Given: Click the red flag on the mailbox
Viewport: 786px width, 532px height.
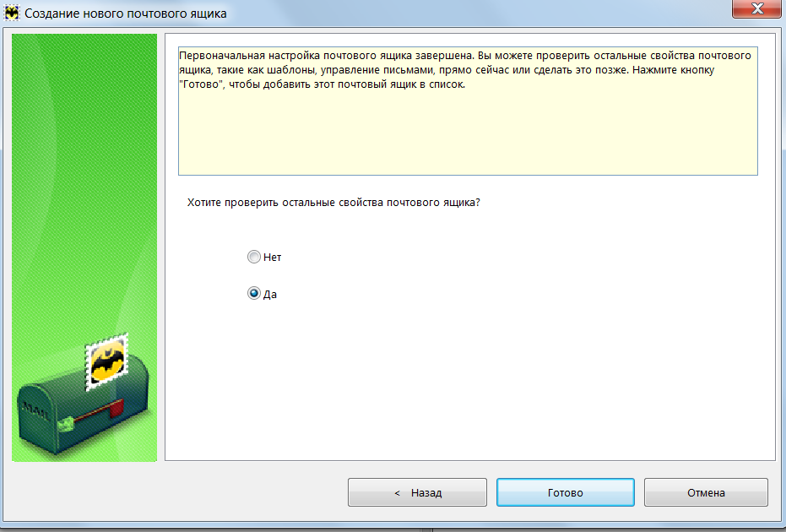Looking at the screenshot, I should point(116,409).
